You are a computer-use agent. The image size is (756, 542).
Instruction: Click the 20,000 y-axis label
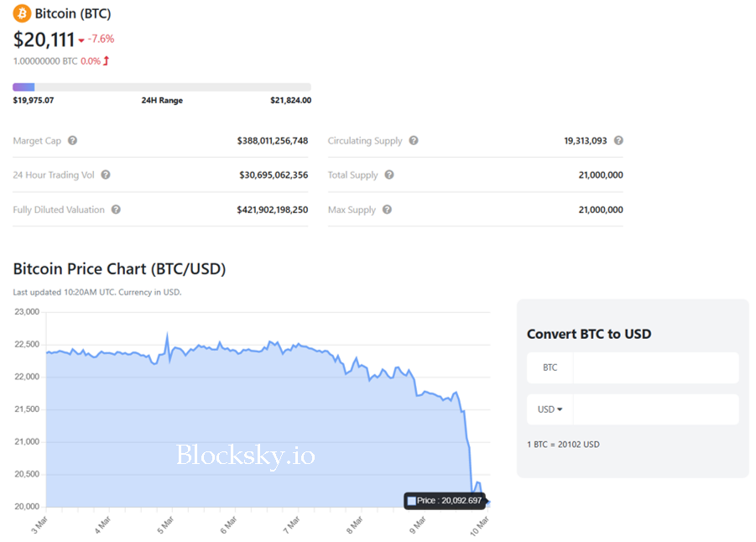pyautogui.click(x=27, y=506)
